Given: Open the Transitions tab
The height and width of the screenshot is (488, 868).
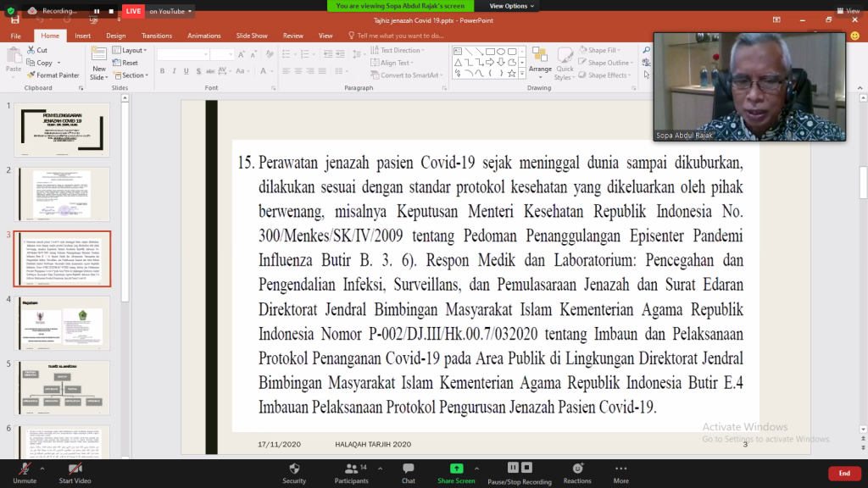Looking at the screenshot, I should [x=157, y=36].
